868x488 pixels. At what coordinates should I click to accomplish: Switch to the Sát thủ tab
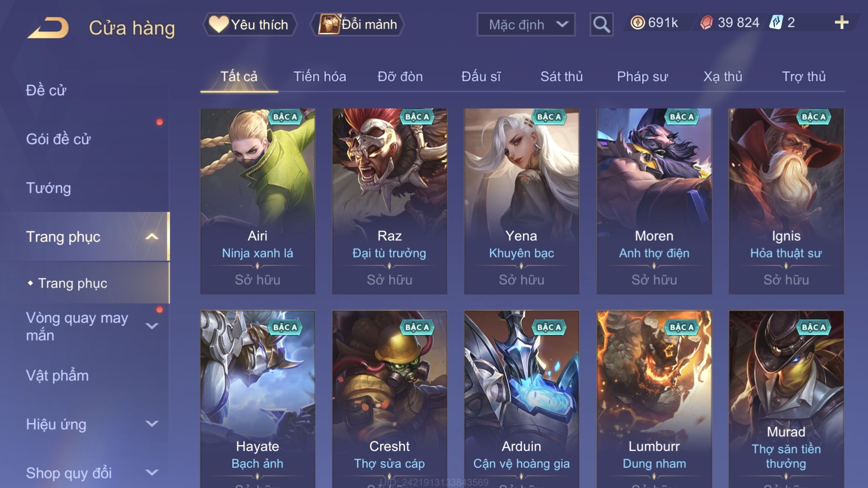coord(561,77)
